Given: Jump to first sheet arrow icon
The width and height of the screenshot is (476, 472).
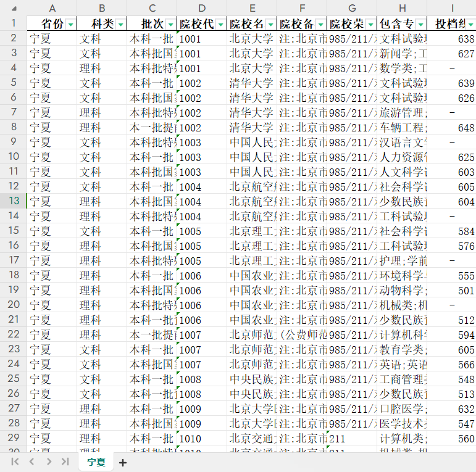Looking at the screenshot, I should (x=15, y=462).
